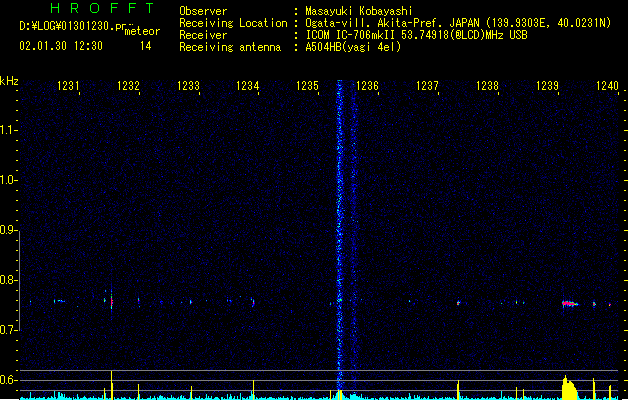Select the log file path D:¥LOG¥01301230.pr
This screenshot has width=629, height=400.
[x=73, y=26]
